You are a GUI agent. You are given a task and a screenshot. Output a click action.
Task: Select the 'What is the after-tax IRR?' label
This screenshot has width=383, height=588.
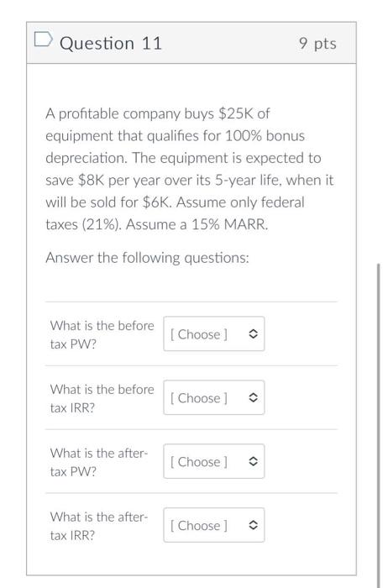pyautogui.click(x=99, y=526)
